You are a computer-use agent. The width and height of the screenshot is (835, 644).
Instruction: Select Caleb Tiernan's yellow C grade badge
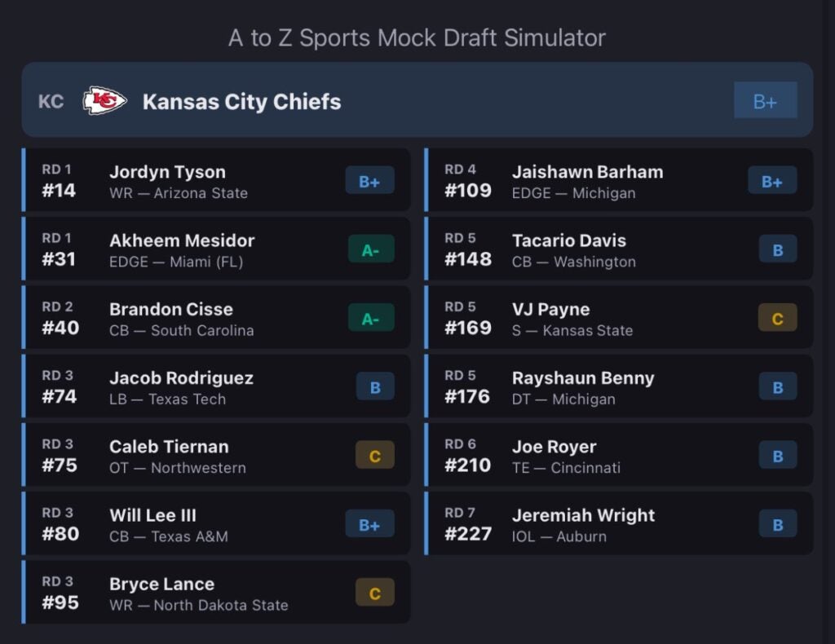(374, 455)
